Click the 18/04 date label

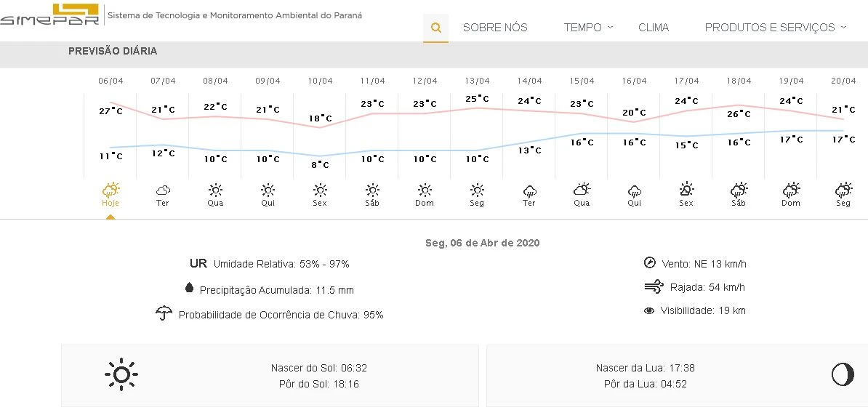[x=739, y=81]
